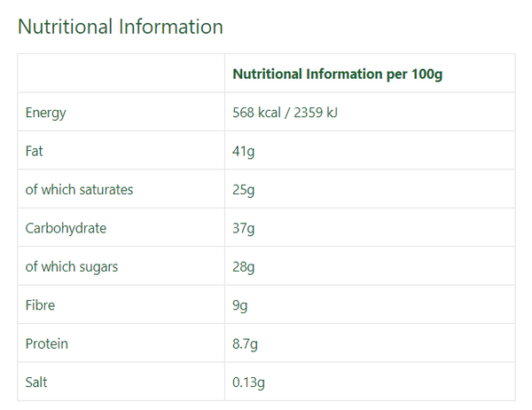Click the Carbohydrate row label
This screenshot has width=532, height=410.
click(x=66, y=228)
